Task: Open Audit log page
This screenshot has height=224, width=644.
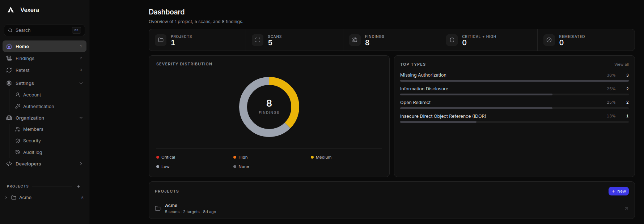Action: (x=33, y=152)
